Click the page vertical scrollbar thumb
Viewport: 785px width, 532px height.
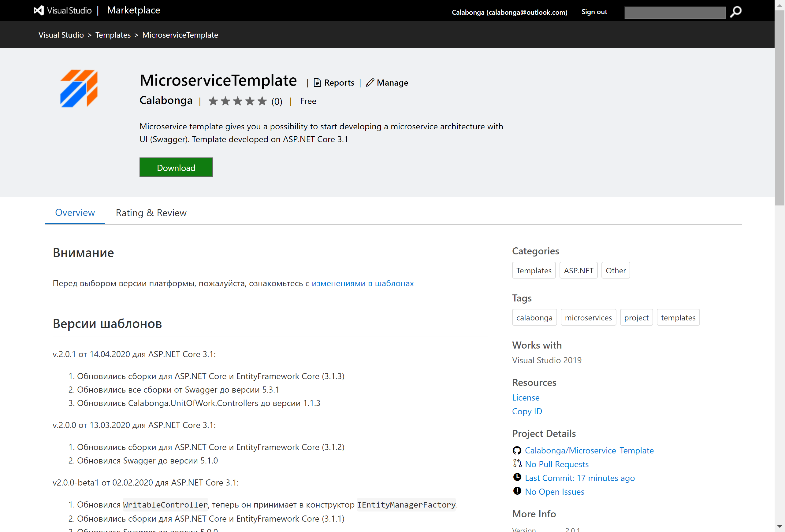(779, 108)
